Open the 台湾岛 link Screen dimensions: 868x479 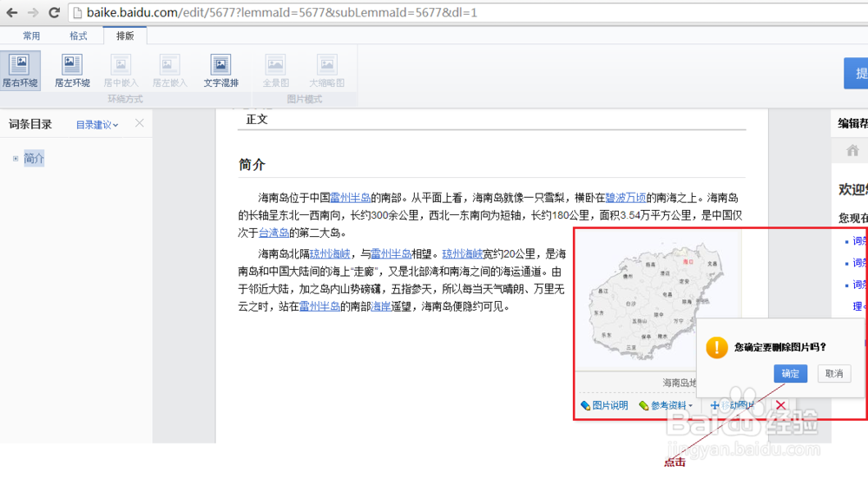(x=273, y=233)
